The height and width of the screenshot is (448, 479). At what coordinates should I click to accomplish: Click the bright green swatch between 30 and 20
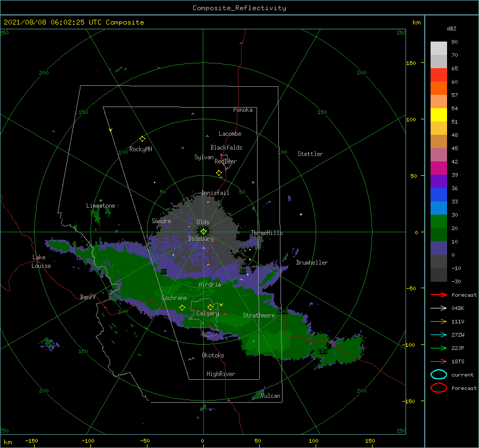pyautogui.click(x=439, y=222)
